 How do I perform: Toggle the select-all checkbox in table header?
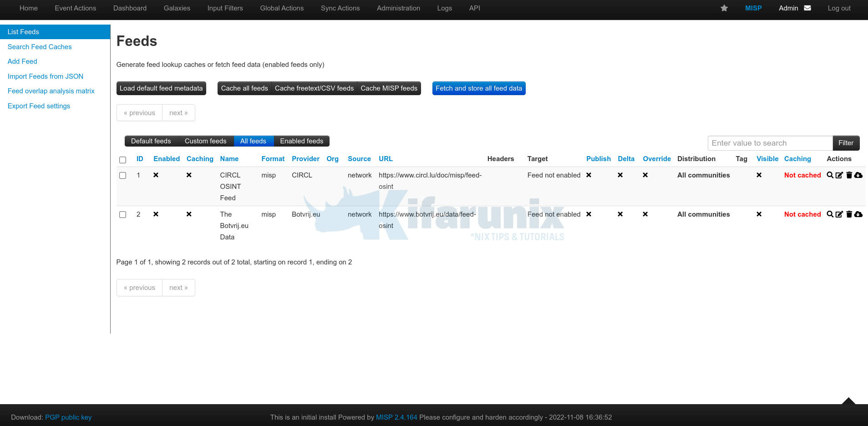click(122, 160)
